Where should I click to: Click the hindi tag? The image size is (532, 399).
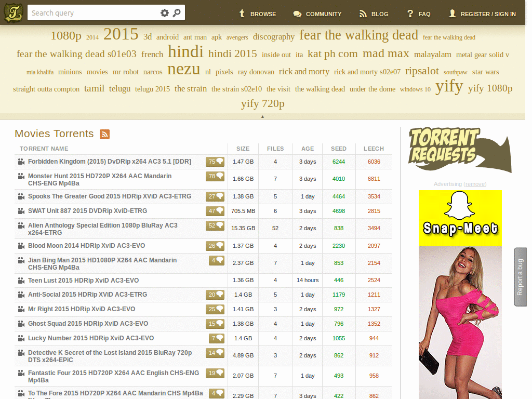[185, 52]
